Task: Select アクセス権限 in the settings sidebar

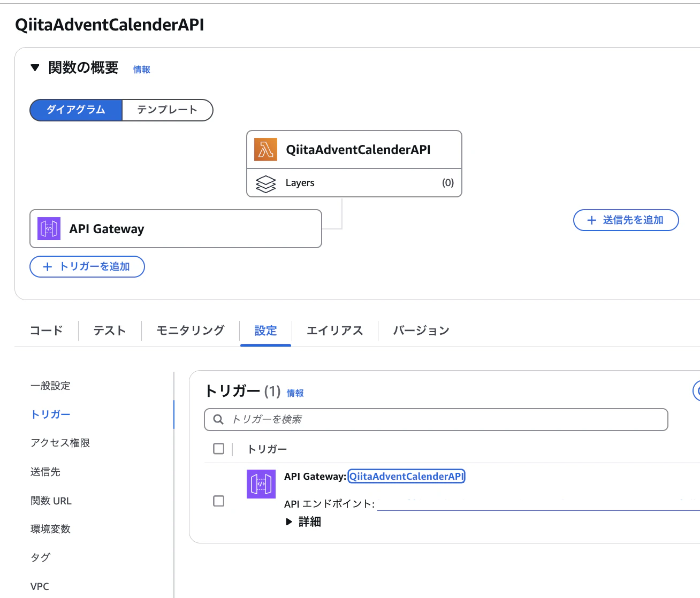Action: (x=60, y=443)
